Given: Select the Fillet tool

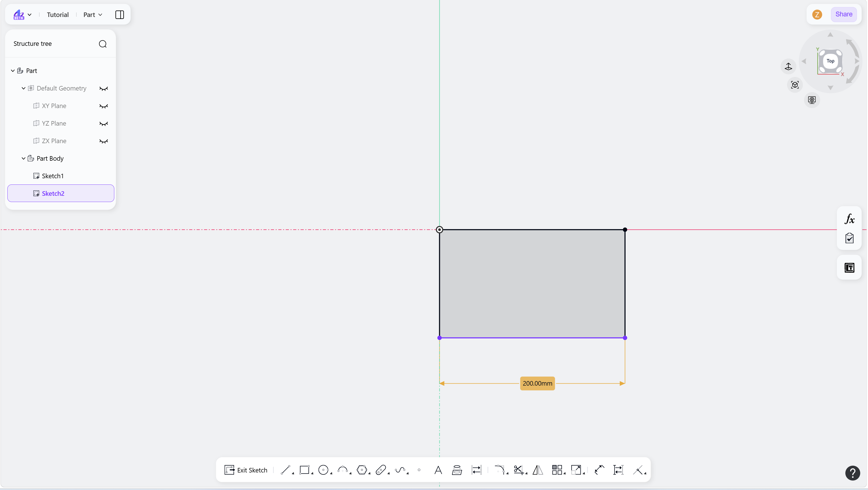Looking at the screenshot, I should (500, 470).
